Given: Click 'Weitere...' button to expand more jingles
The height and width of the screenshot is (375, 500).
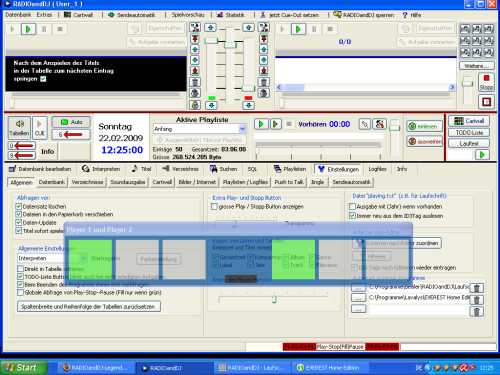Looking at the screenshot, I should pyautogui.click(x=474, y=66).
